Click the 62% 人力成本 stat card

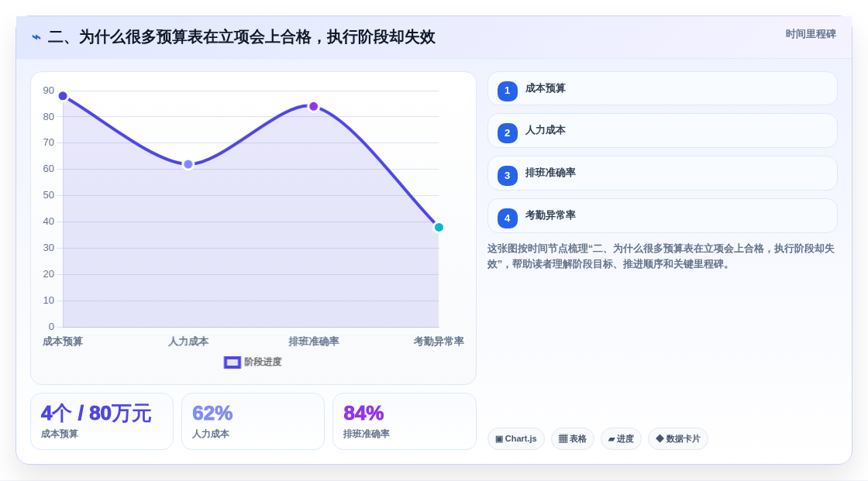pos(253,422)
